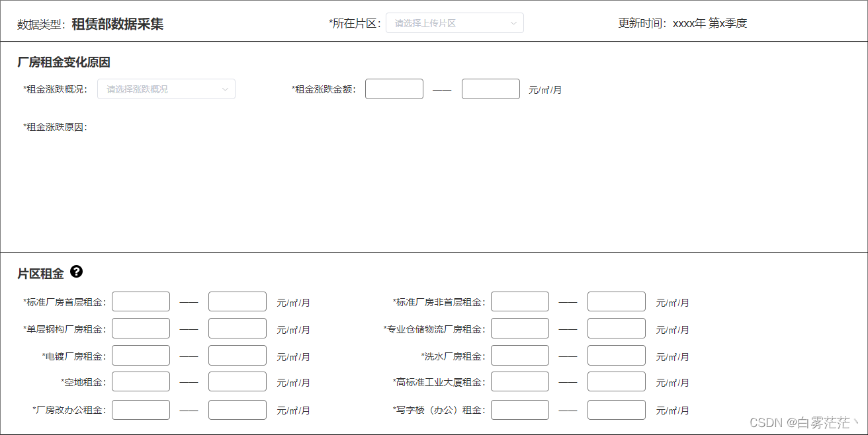Click the 租赁部数据采集 title text
868x435 pixels.
tap(118, 24)
